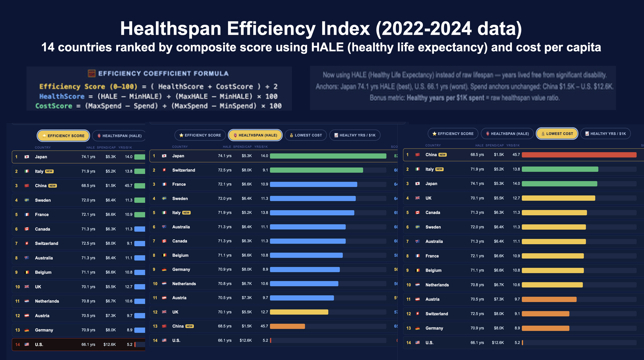Click "45.7" in the Lowest Cost ranking's China row

coord(516,155)
